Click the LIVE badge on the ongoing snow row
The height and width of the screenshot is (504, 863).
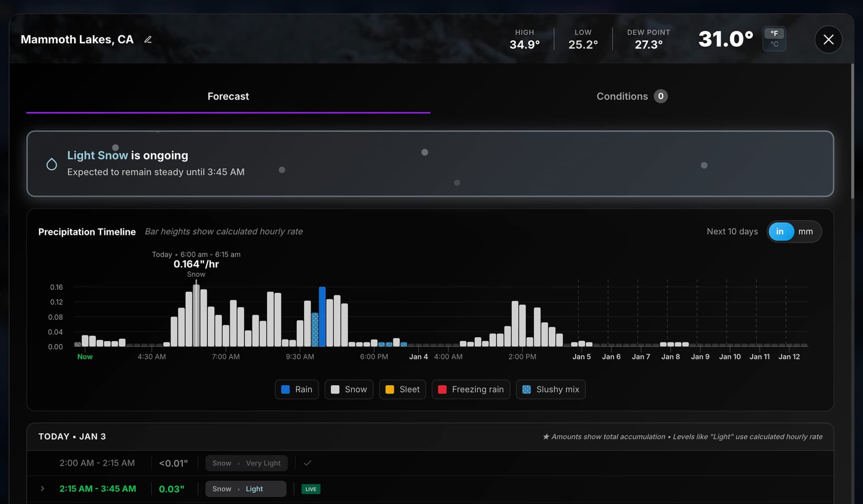[310, 489]
